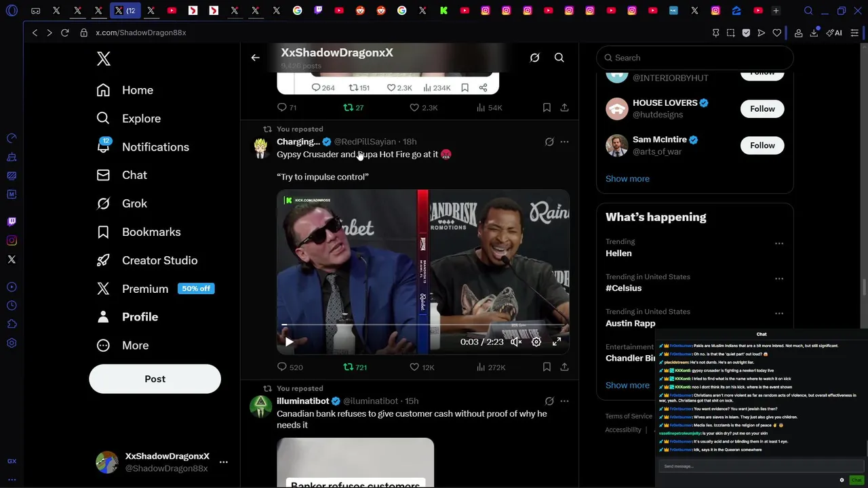The image size is (868, 488).
Task: Open the AI assistant in browser toolbar
Action: pyautogui.click(x=834, y=33)
